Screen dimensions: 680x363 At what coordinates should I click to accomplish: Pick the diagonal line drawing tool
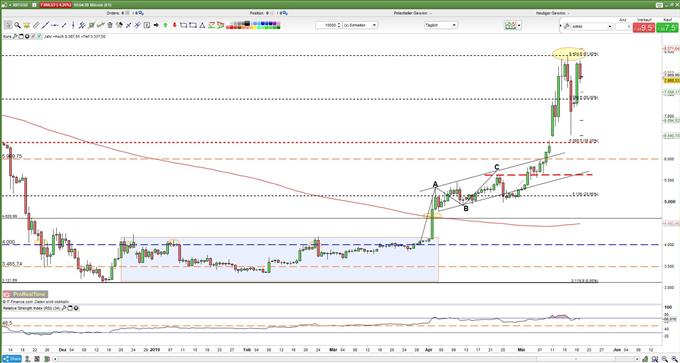[x=45, y=25]
